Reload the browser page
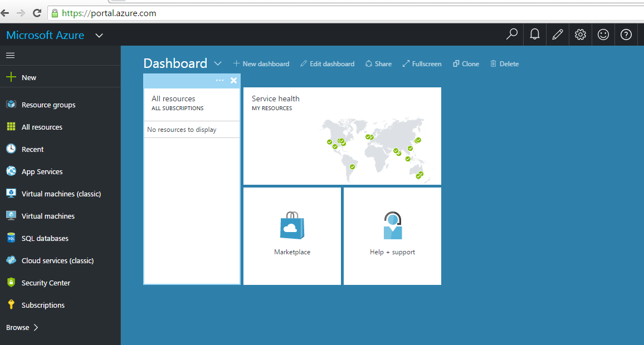 pos(37,13)
